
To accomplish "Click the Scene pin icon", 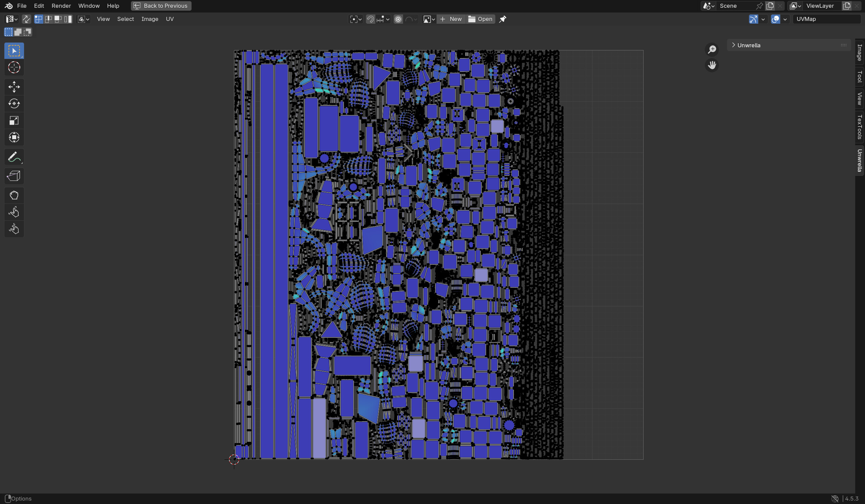I will [x=760, y=6].
